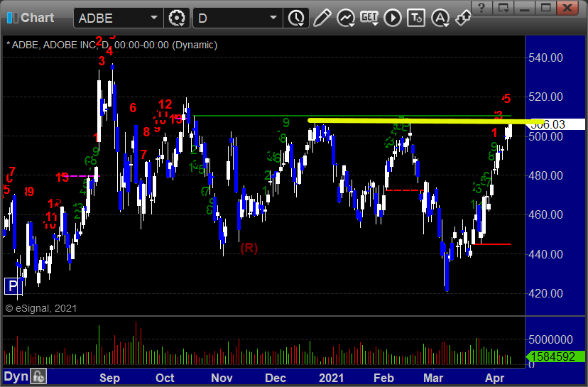Open the studies chart-line icon
Viewport: 588px width, 387px height.
[346, 18]
